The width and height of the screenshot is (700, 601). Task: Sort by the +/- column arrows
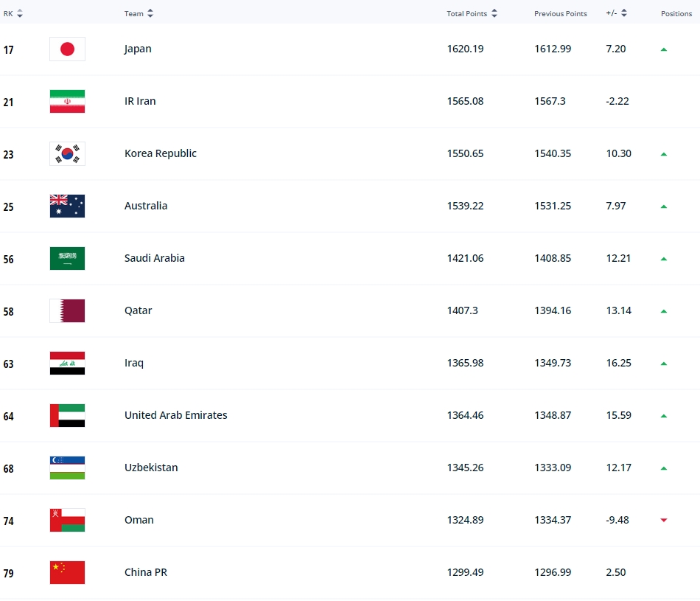624,13
